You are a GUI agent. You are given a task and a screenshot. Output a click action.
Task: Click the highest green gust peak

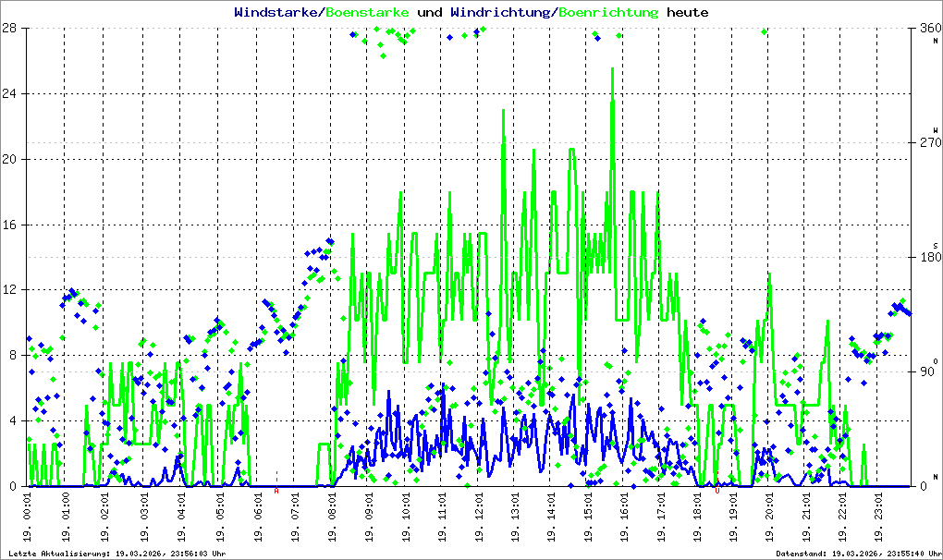coord(612,69)
